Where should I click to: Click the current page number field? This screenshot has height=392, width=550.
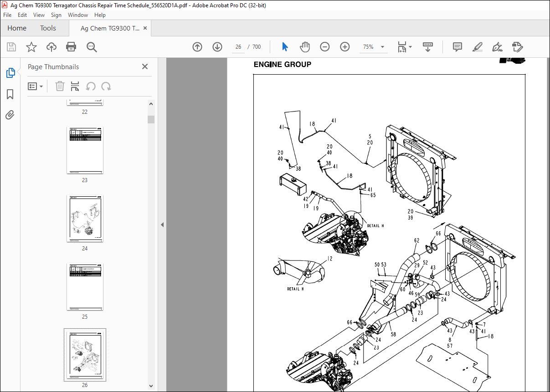pos(238,47)
